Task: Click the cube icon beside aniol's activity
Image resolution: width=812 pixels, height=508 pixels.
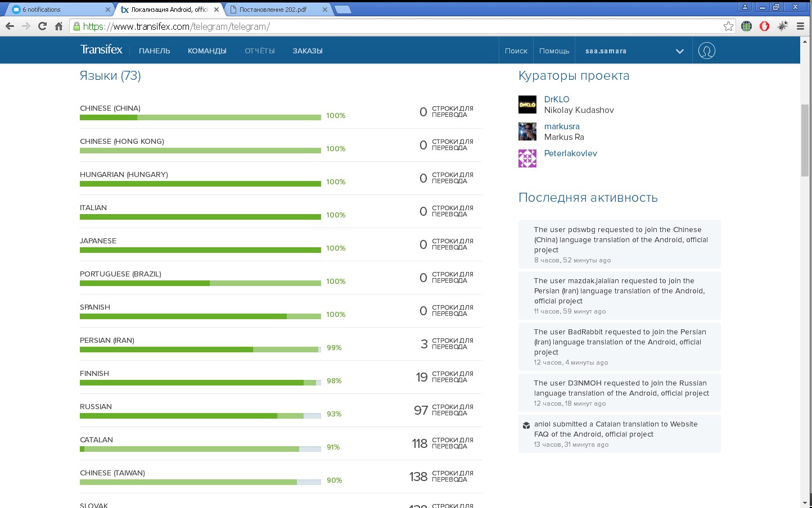Action: point(526,425)
